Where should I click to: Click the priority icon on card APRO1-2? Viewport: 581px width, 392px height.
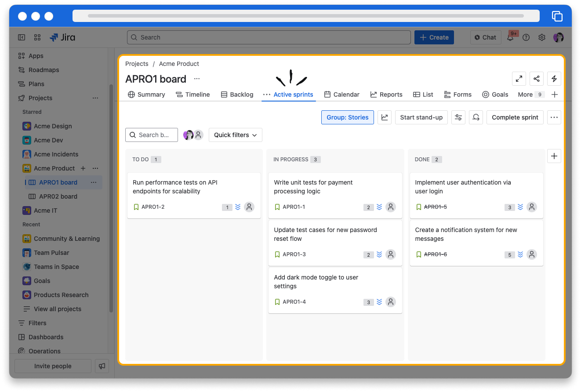(238, 207)
